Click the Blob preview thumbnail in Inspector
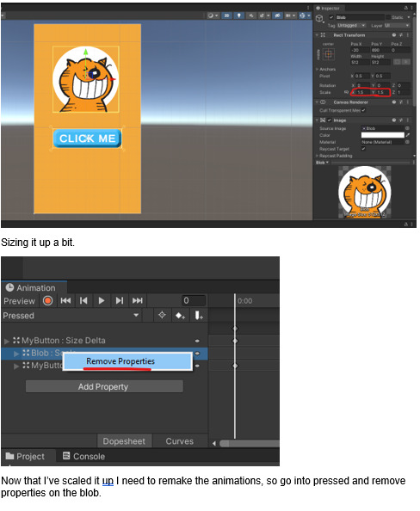Image resolution: width=420 pixels, height=511 pixels. (x=365, y=192)
